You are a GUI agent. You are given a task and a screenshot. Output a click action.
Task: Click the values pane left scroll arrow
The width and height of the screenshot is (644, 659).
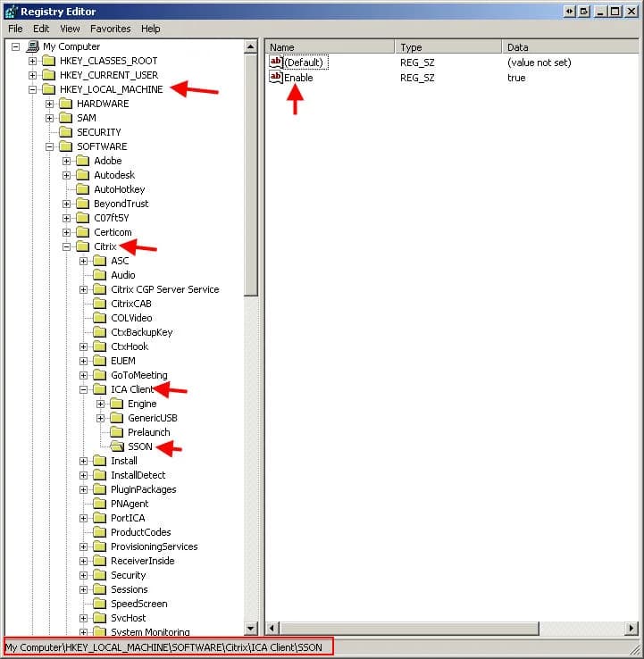272,629
